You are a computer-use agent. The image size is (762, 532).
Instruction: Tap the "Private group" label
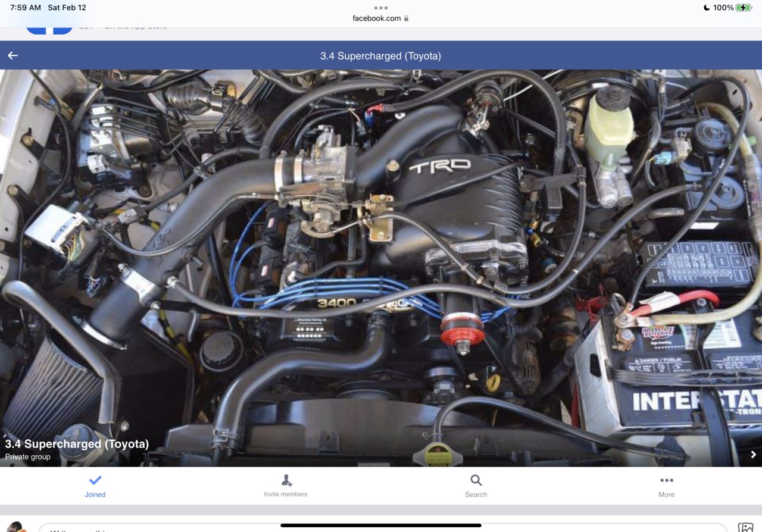tap(28, 457)
